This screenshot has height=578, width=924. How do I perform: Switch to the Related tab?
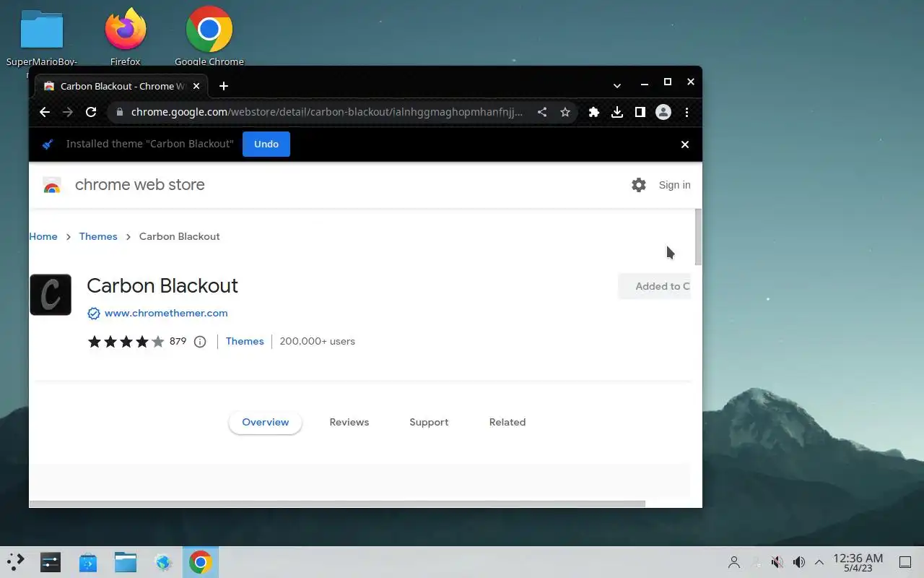pyautogui.click(x=507, y=422)
